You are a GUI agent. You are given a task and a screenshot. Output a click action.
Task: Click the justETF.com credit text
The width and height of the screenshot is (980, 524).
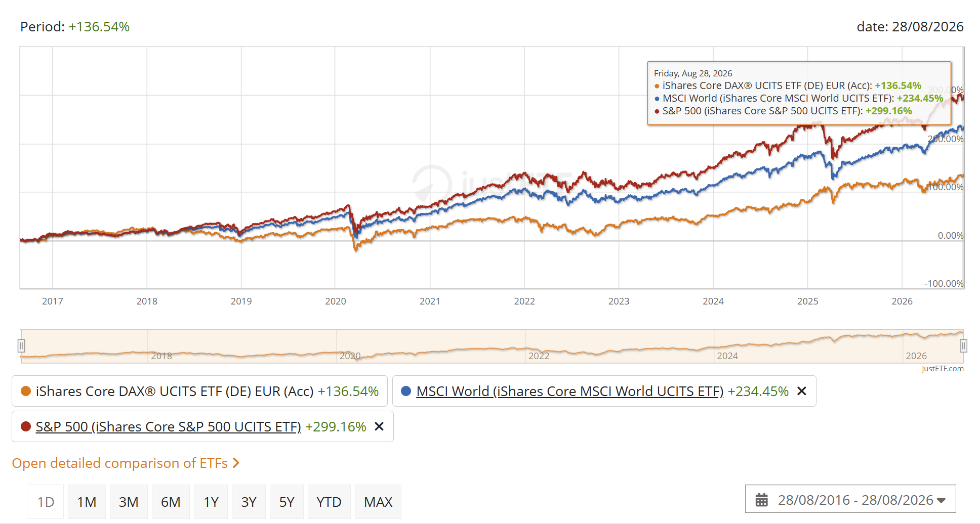coord(943,369)
